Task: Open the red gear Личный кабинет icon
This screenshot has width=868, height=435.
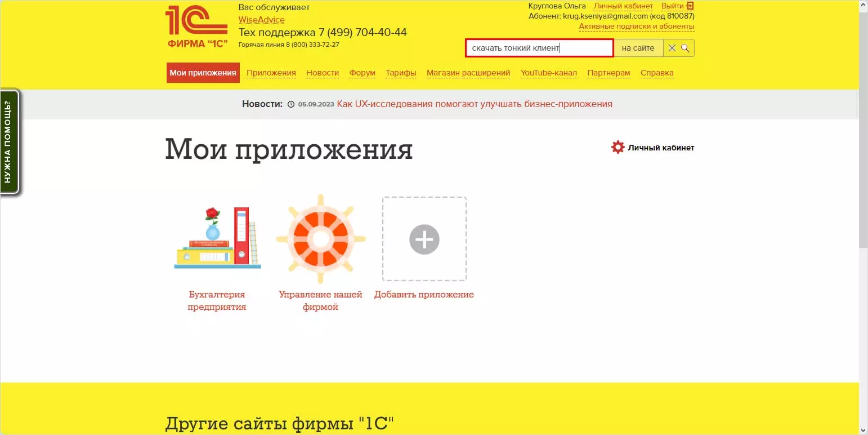Action: 618,148
